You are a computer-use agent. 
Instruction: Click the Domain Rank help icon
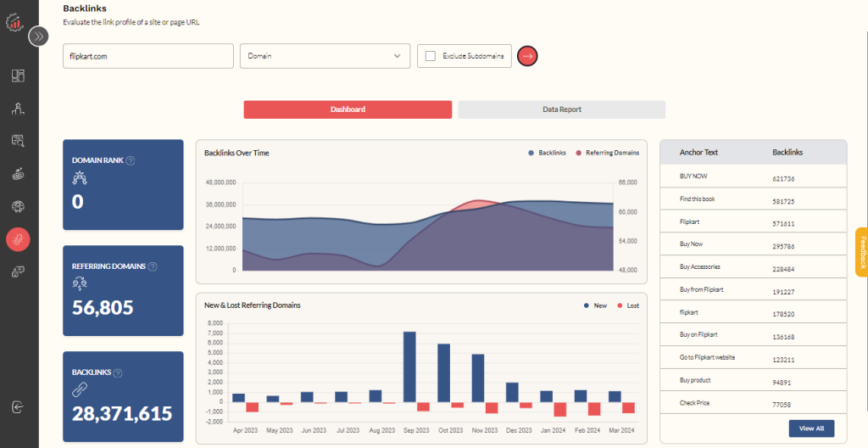tap(131, 161)
